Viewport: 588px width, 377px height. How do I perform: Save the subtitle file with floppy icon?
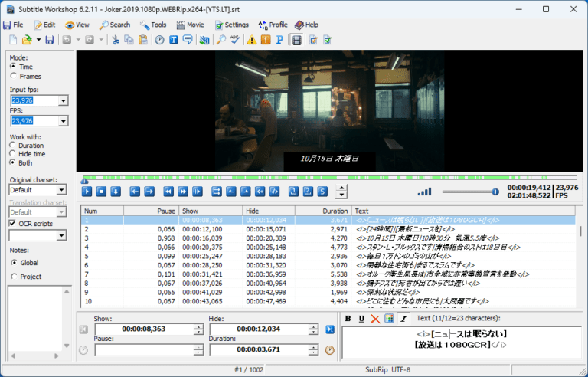coord(50,40)
